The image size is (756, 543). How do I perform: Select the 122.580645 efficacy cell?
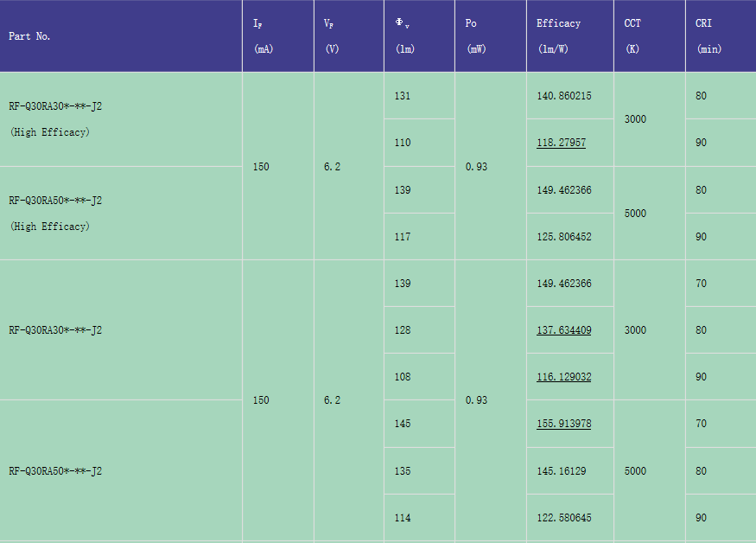click(563, 518)
